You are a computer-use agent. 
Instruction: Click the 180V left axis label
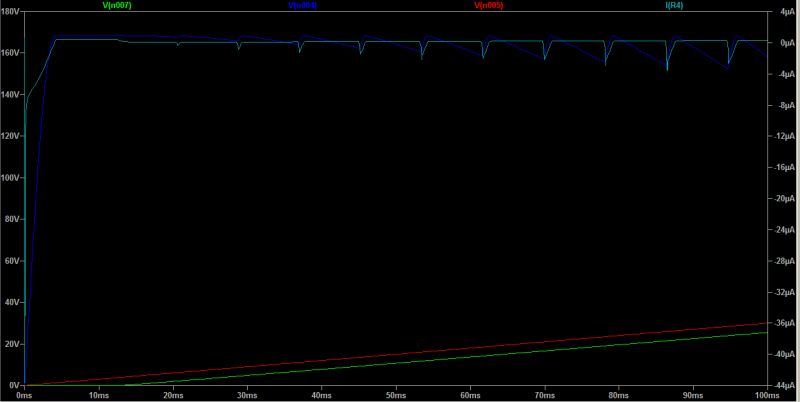click(x=11, y=11)
